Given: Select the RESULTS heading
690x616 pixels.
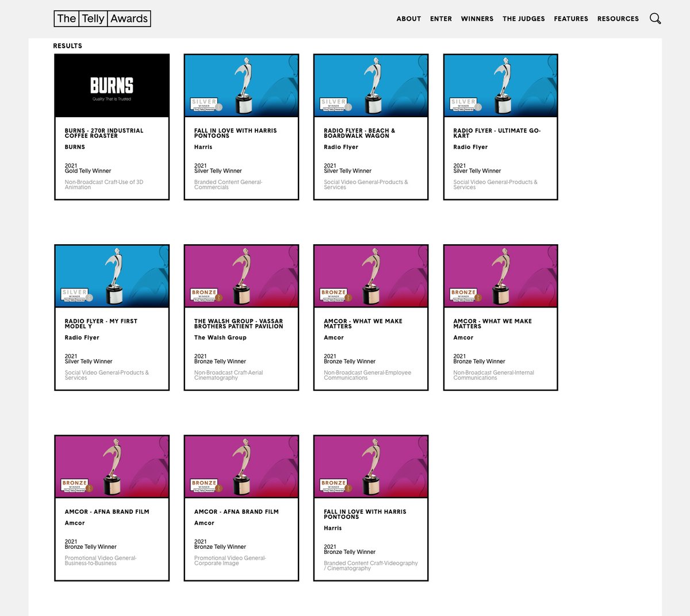Looking at the screenshot, I should pyautogui.click(x=68, y=46).
